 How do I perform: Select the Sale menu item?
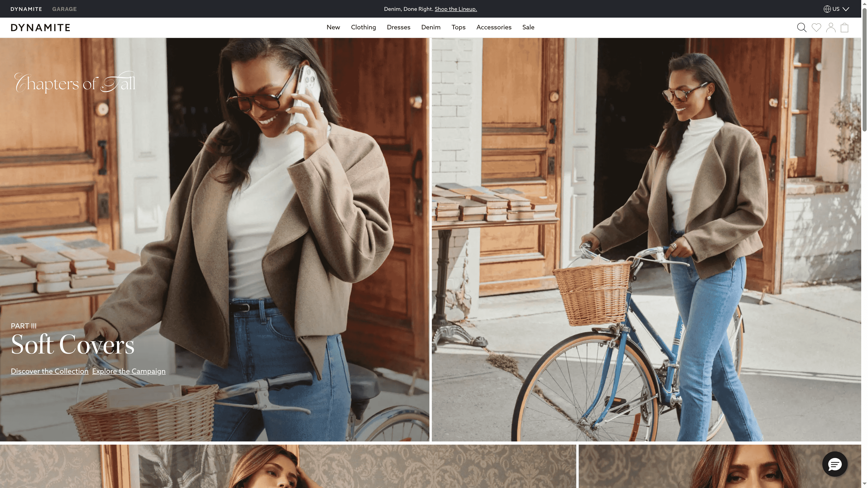point(528,27)
